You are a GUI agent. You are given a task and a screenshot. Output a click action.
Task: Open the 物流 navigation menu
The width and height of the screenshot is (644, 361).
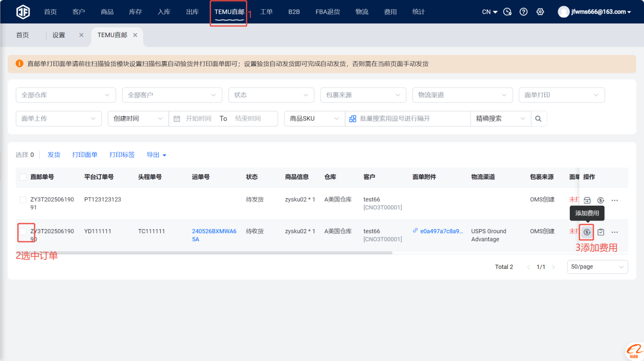click(362, 12)
